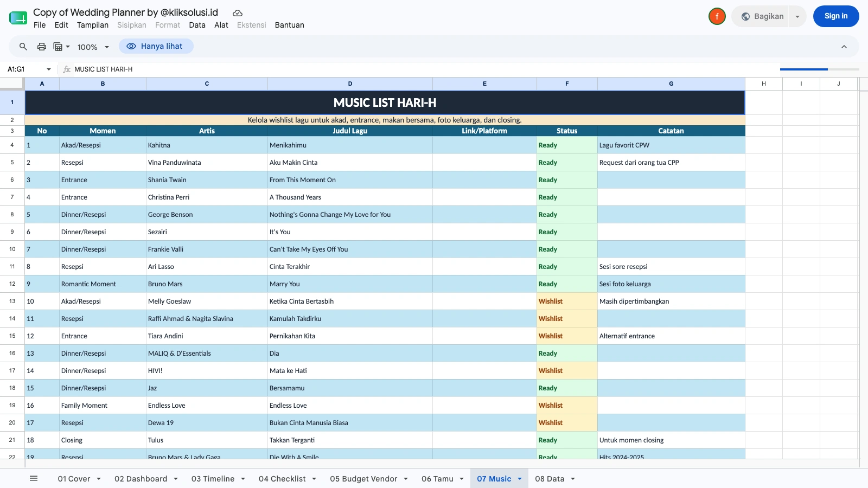Select column A header
Image resolution: width=868 pixels, height=488 pixels.
(42, 84)
